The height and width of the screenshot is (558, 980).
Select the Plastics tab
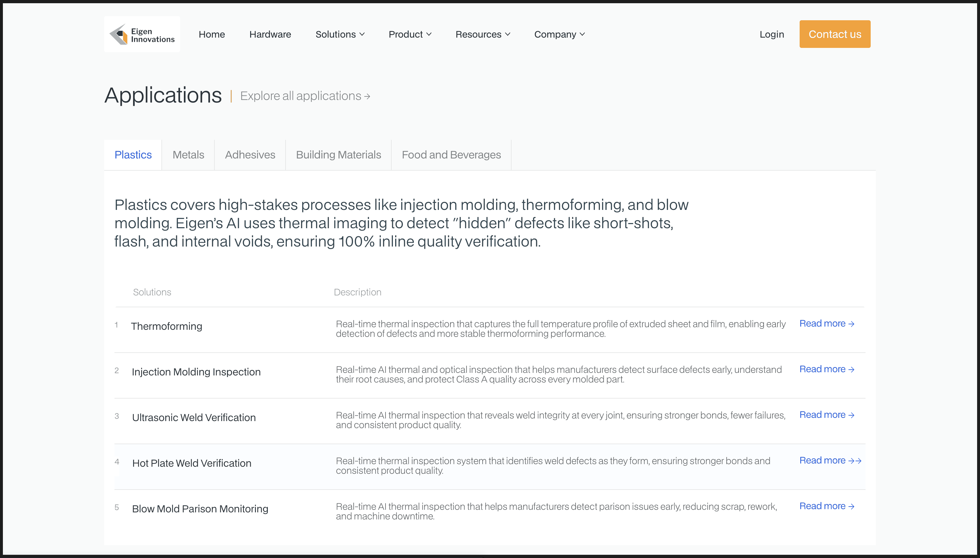133,155
